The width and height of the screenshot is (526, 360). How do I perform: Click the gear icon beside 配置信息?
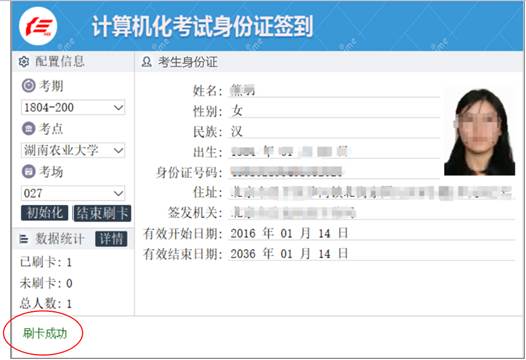click(x=23, y=62)
